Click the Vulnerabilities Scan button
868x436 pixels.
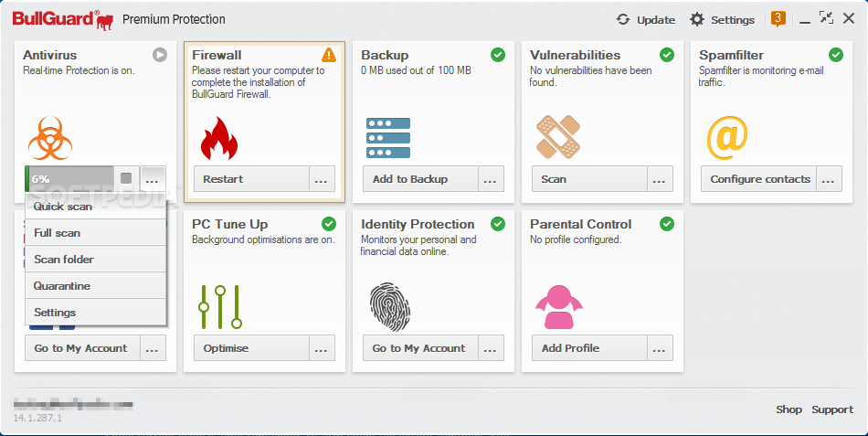click(589, 178)
